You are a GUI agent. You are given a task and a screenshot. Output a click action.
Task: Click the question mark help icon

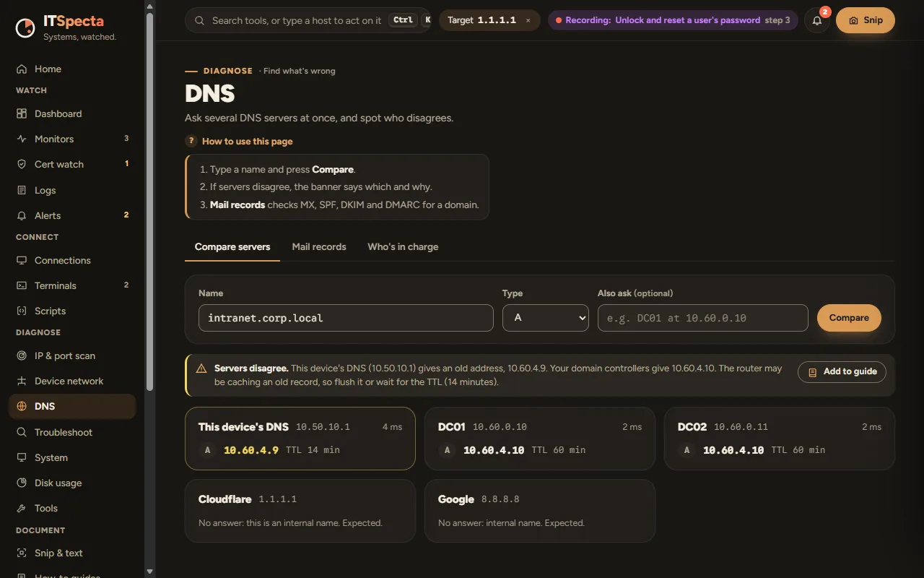pyautogui.click(x=191, y=142)
